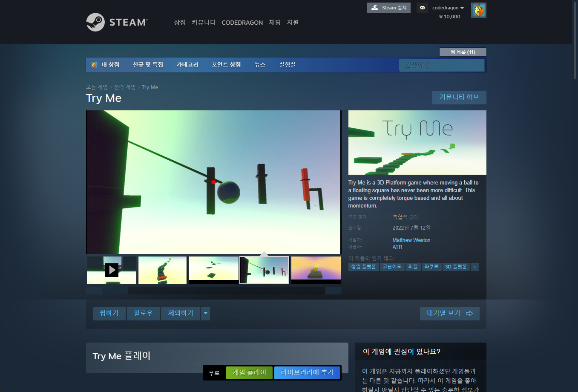Image resolution: width=578 pixels, height=392 pixels.
Task: Select the green tower screenshot thumbnail
Action: (162, 270)
